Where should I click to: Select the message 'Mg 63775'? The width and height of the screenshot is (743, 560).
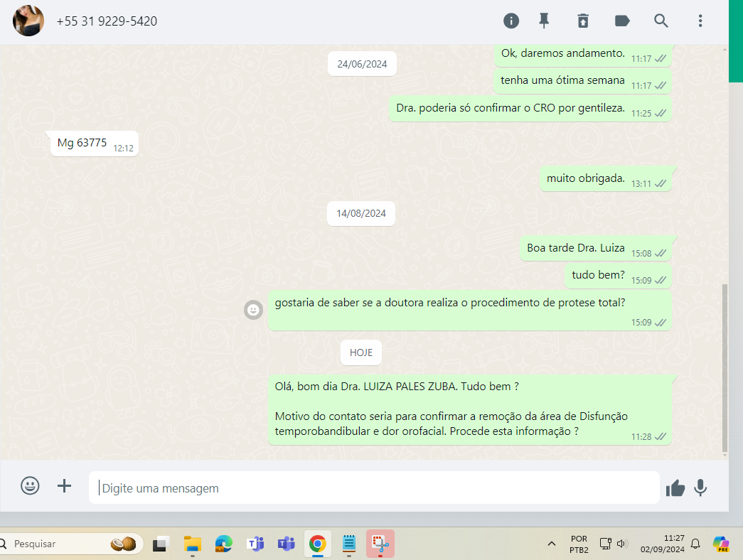[x=95, y=144]
